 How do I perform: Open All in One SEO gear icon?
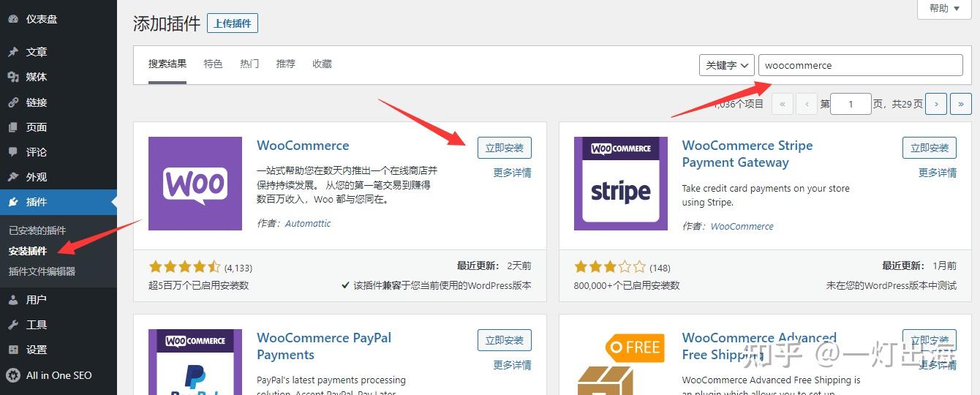(x=13, y=375)
